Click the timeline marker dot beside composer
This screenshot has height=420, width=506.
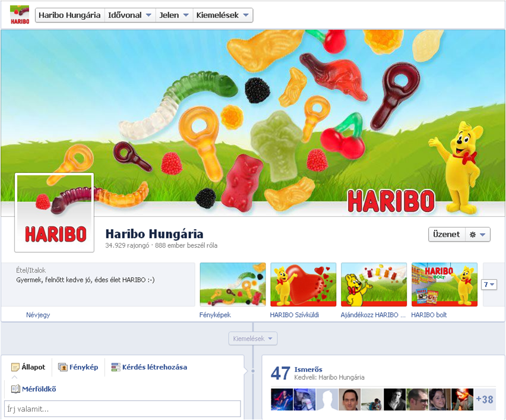252,371
